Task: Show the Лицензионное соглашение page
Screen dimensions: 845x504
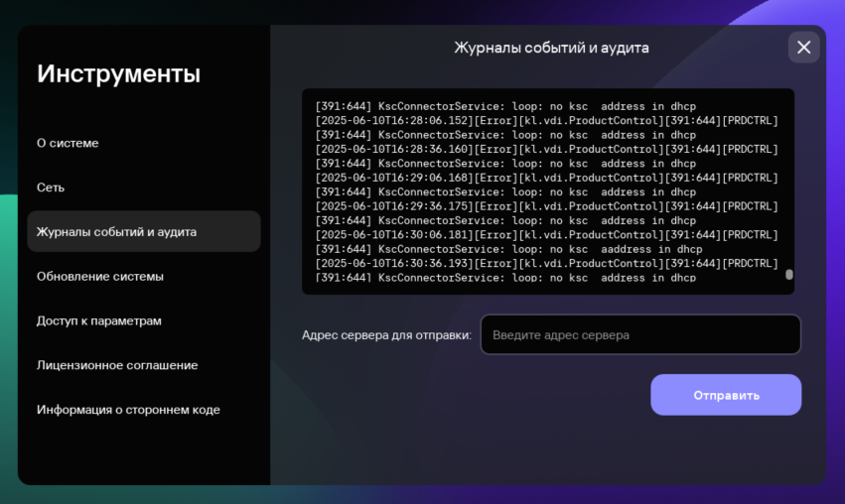Action: click(117, 365)
